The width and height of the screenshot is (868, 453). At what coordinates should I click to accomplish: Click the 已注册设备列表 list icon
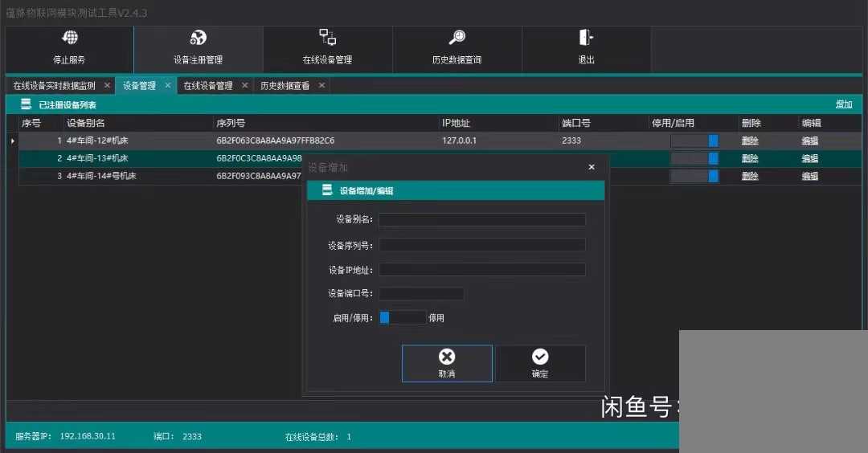pyautogui.click(x=26, y=104)
